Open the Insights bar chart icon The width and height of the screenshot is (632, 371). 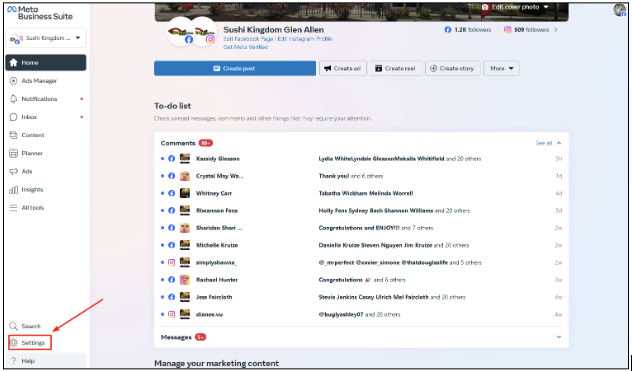pyautogui.click(x=13, y=190)
